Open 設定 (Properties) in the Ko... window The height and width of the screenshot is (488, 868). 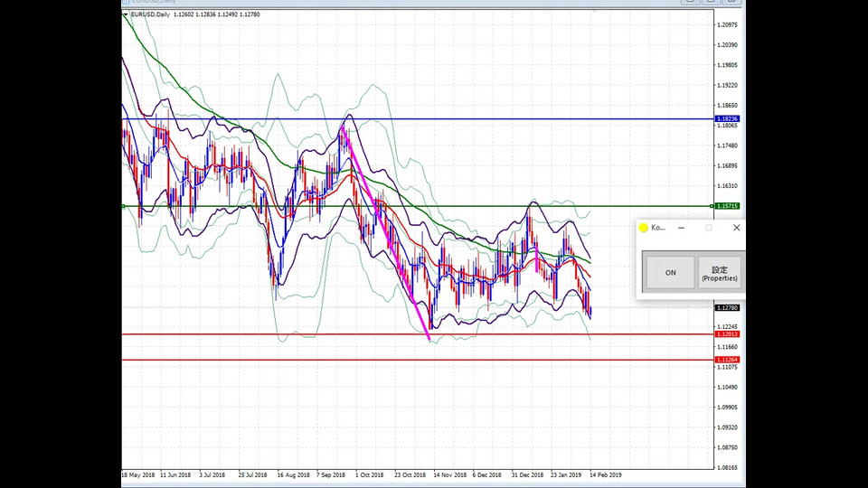(x=719, y=272)
